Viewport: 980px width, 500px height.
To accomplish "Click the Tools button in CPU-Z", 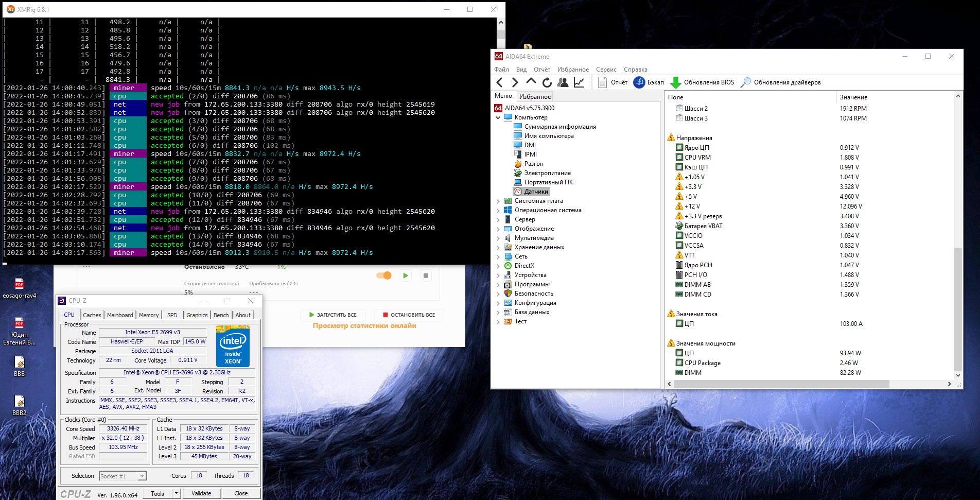I will click(x=157, y=493).
